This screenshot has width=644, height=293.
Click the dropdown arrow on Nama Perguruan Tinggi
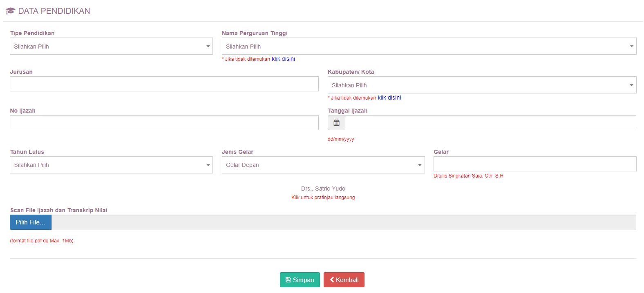[x=631, y=47]
